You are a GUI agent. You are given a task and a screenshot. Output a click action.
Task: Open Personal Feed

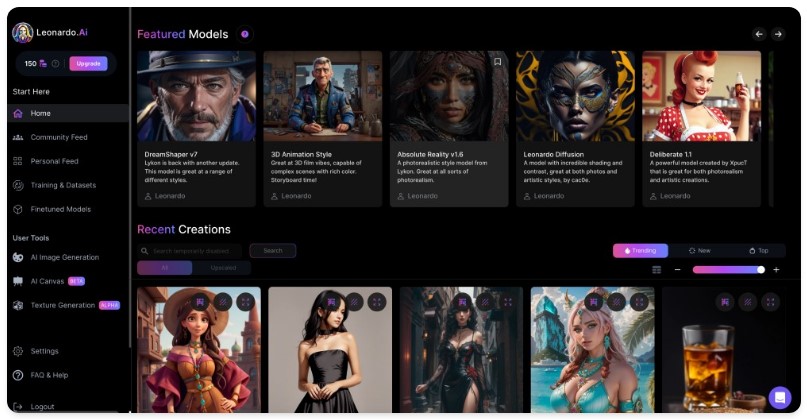[x=54, y=161]
